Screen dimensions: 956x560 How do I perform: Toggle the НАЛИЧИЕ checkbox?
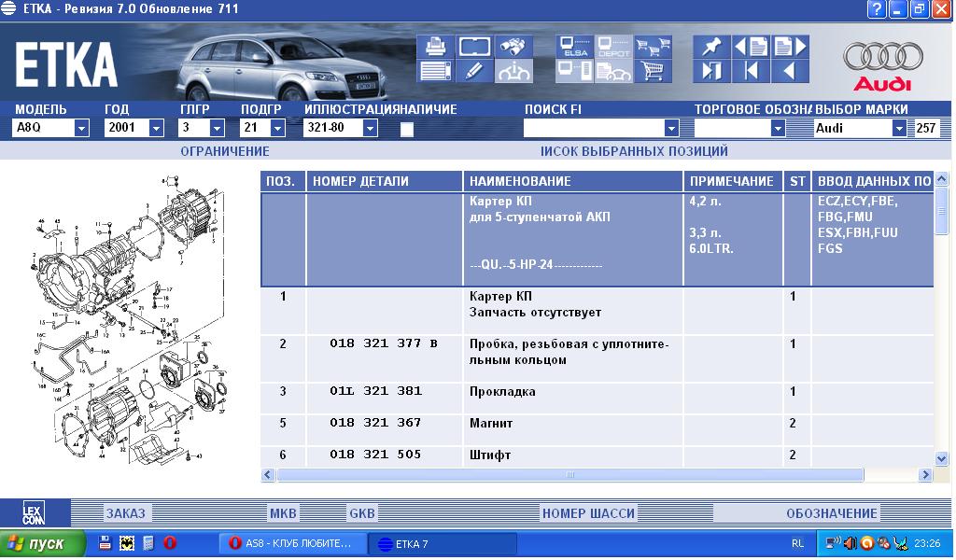406,130
